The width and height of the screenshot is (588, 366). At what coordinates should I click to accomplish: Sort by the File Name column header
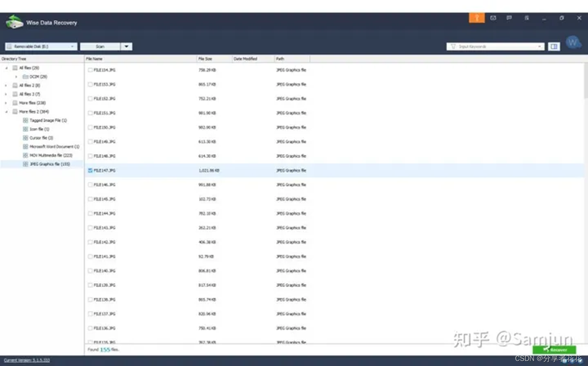point(140,59)
